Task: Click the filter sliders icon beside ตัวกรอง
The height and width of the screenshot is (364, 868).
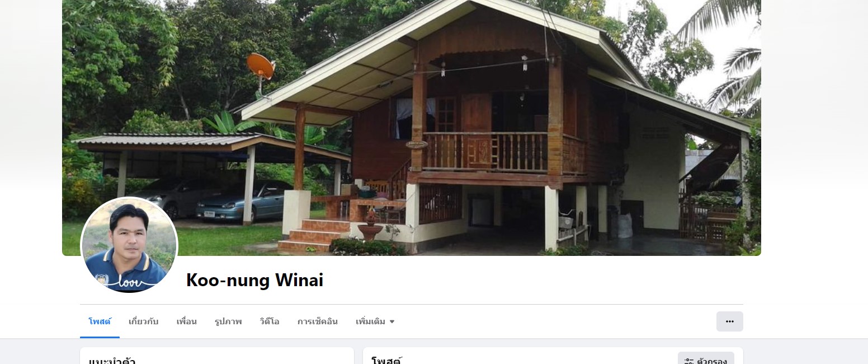Action: (x=689, y=361)
